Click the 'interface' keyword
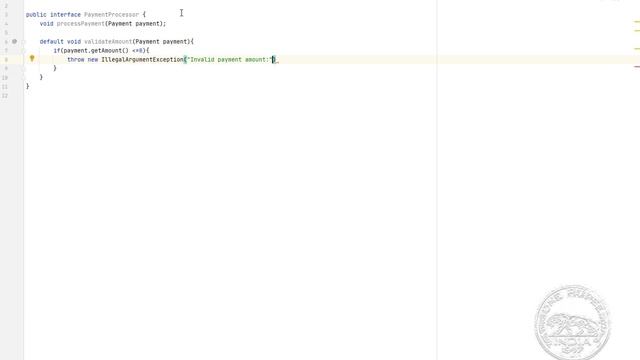This screenshot has width=640, height=360. click(65, 15)
